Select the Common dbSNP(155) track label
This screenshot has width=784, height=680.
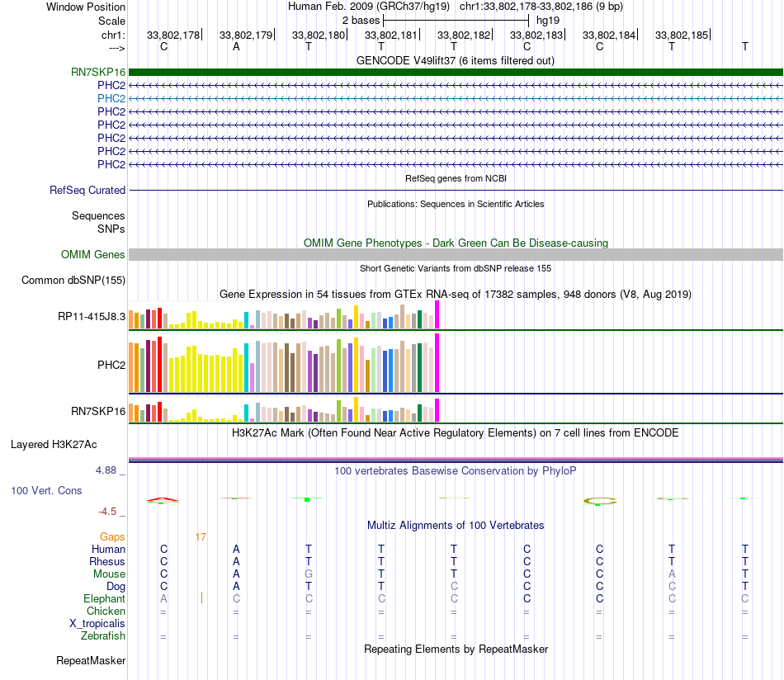pyautogui.click(x=73, y=280)
